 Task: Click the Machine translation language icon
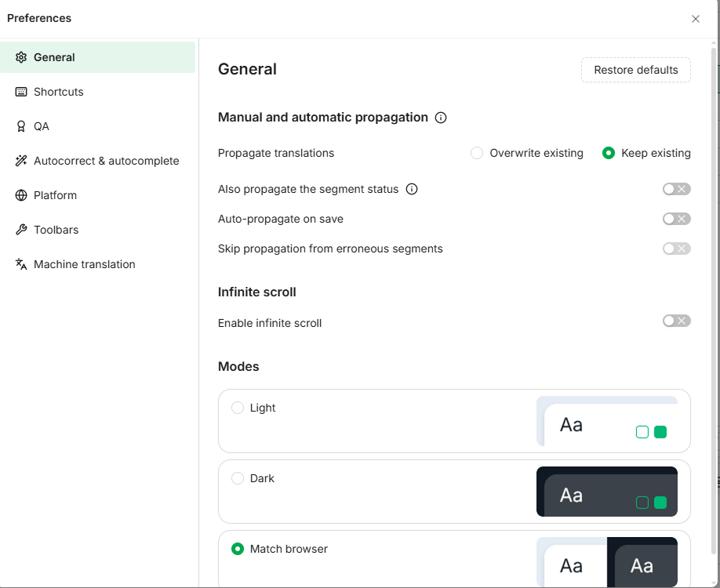point(21,264)
